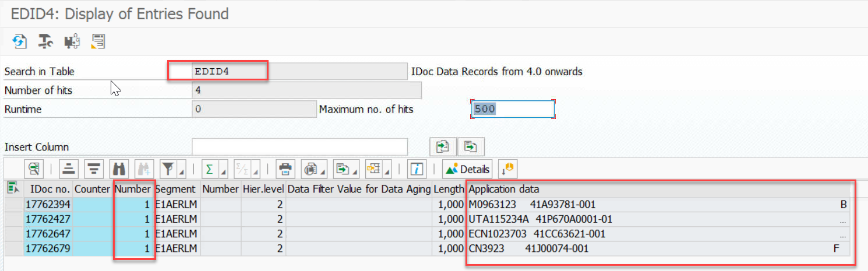Click the details magnifier icon in grid toolbar
The width and height of the screenshot is (868, 271).
pos(35,169)
